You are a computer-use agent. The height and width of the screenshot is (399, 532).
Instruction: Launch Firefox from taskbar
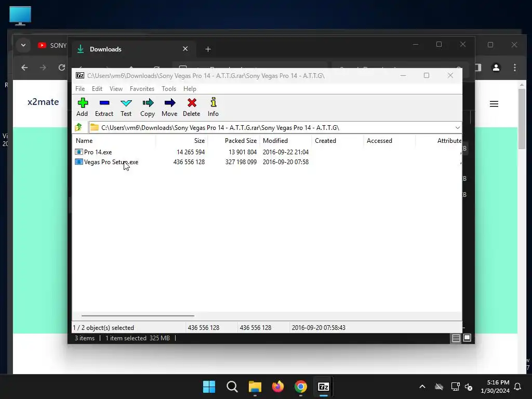[x=278, y=387]
